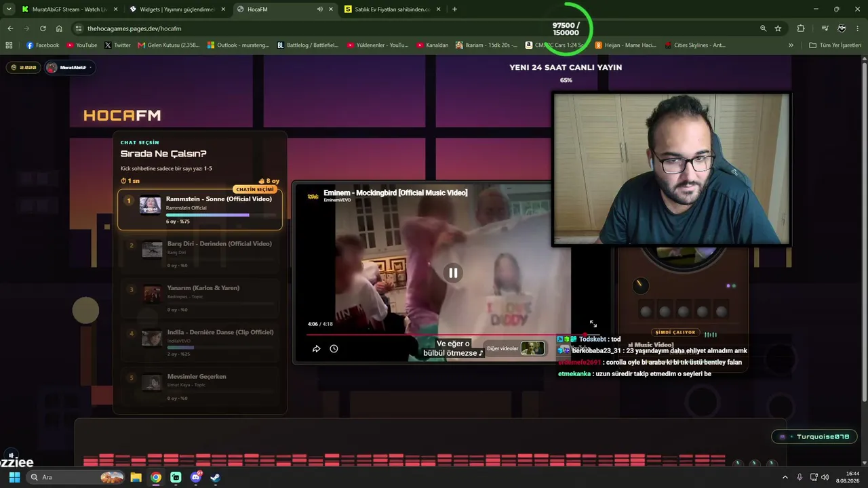
Task: Open the Chrome profile avatar
Action: pyautogui.click(x=842, y=28)
